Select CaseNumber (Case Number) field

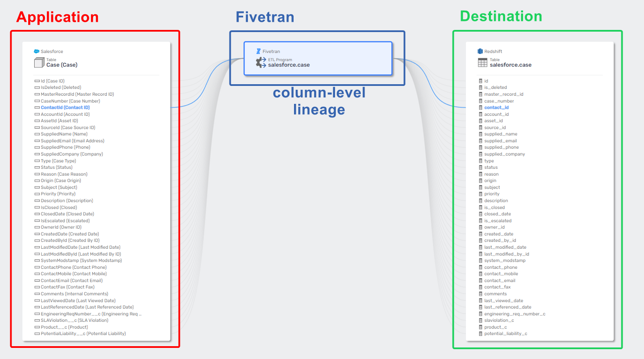[x=71, y=101]
